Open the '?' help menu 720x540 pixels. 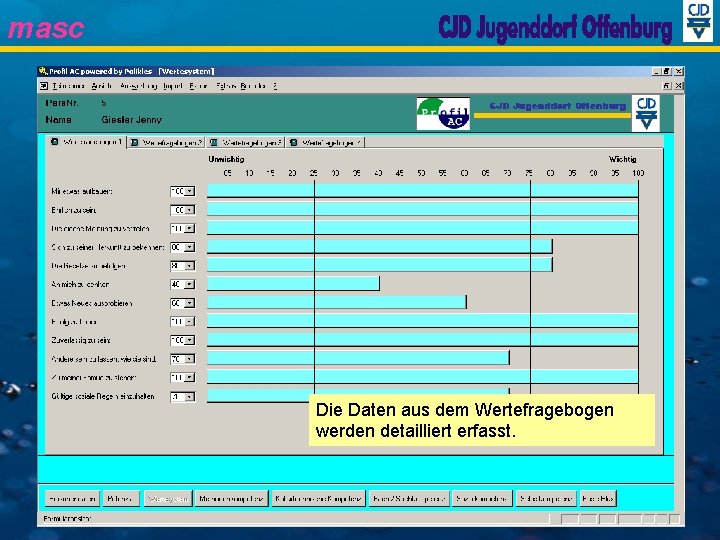275,86
